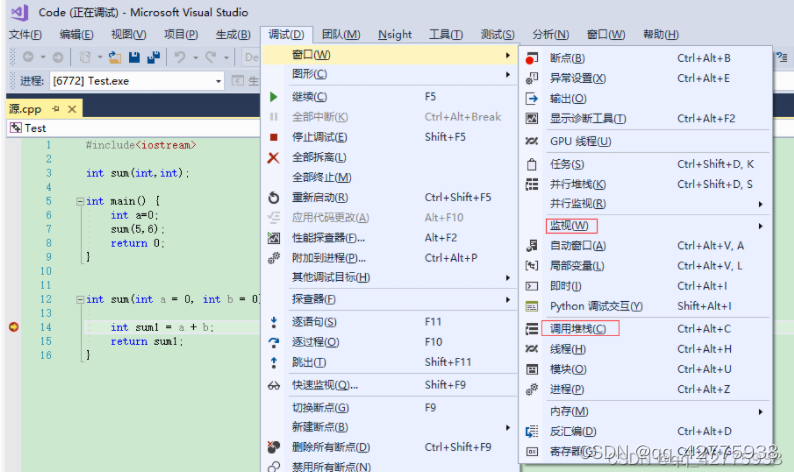Click the Disassembly (反汇编) icon
794x472 pixels.
[x=531, y=431]
